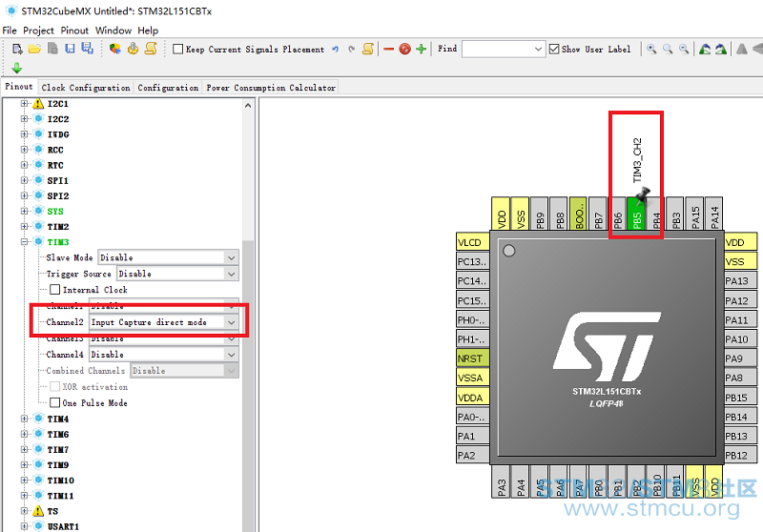This screenshot has height=532, width=763.
Task: Click the tree panel scrollbar up arrow
Action: 248,106
